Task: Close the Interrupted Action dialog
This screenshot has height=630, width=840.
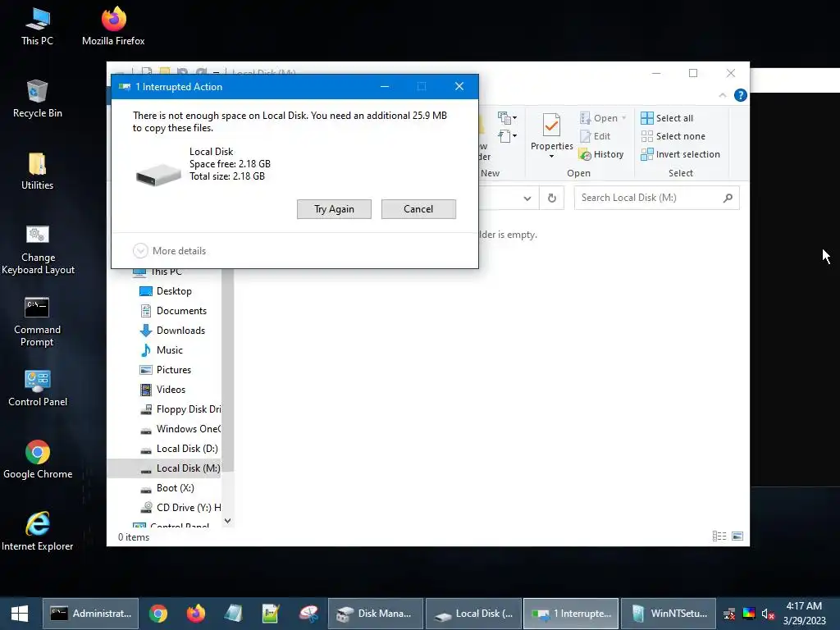Action: 459,87
